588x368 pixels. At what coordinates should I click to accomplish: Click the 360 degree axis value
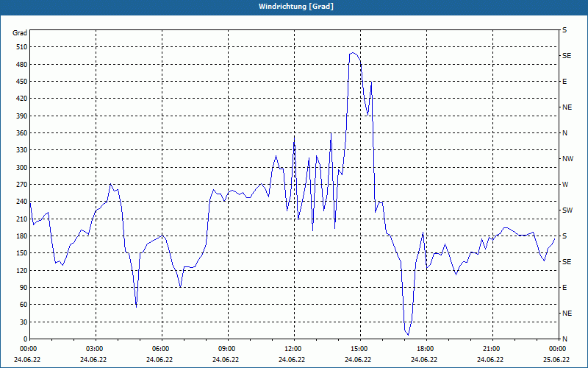pyautogui.click(x=23, y=133)
